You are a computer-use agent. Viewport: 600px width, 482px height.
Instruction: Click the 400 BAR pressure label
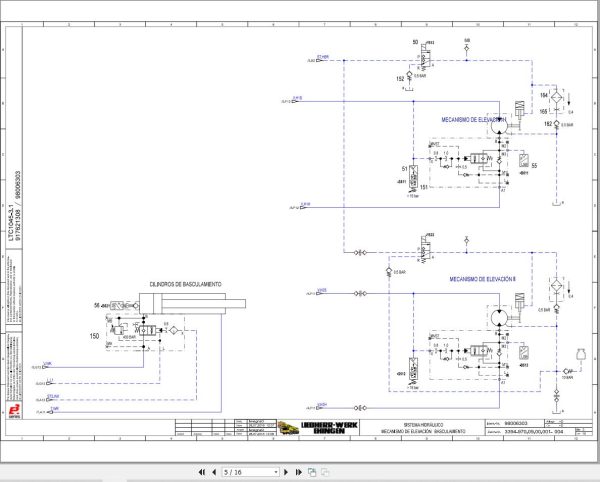pos(129,337)
